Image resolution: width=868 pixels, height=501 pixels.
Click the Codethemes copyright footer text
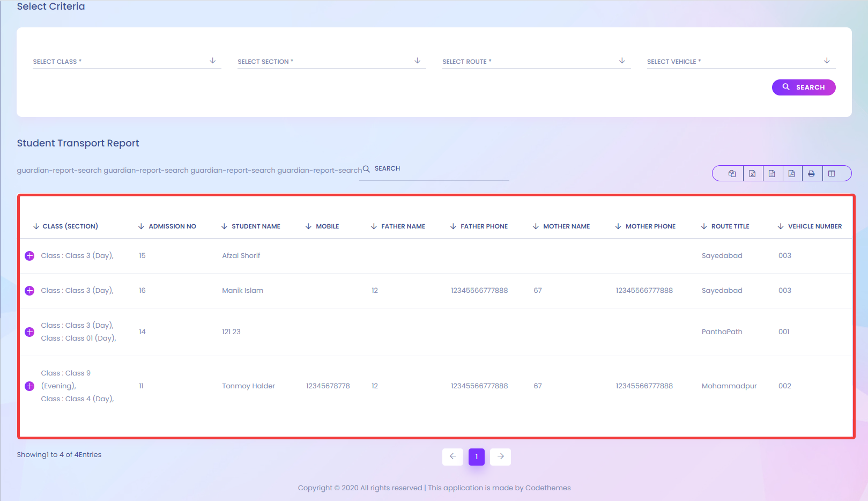[434, 488]
